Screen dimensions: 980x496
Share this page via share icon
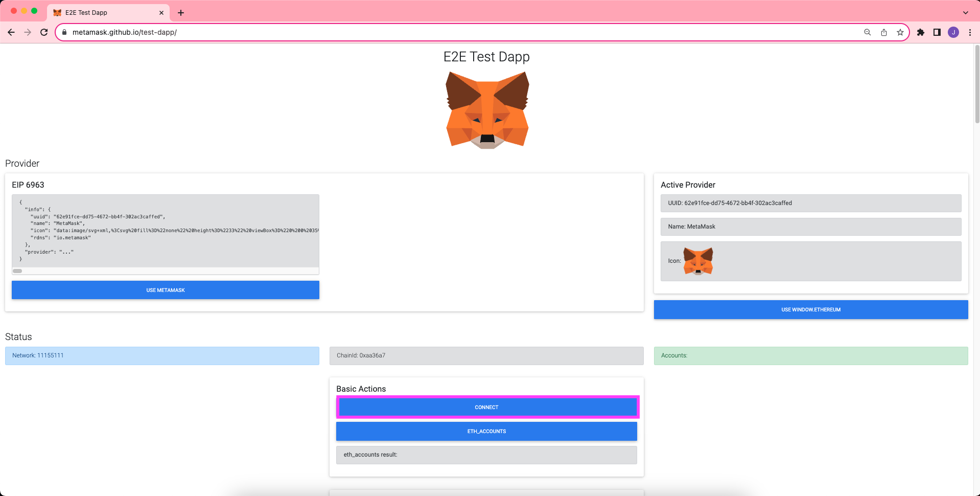[x=883, y=32]
